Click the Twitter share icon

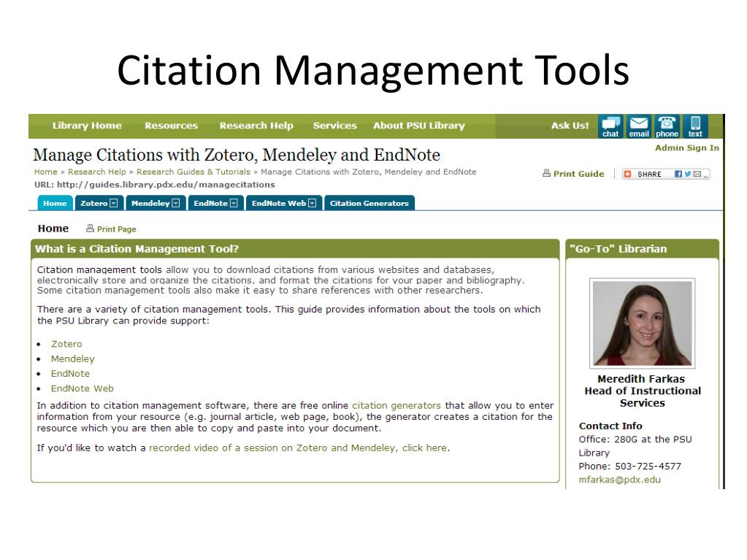[x=687, y=174]
